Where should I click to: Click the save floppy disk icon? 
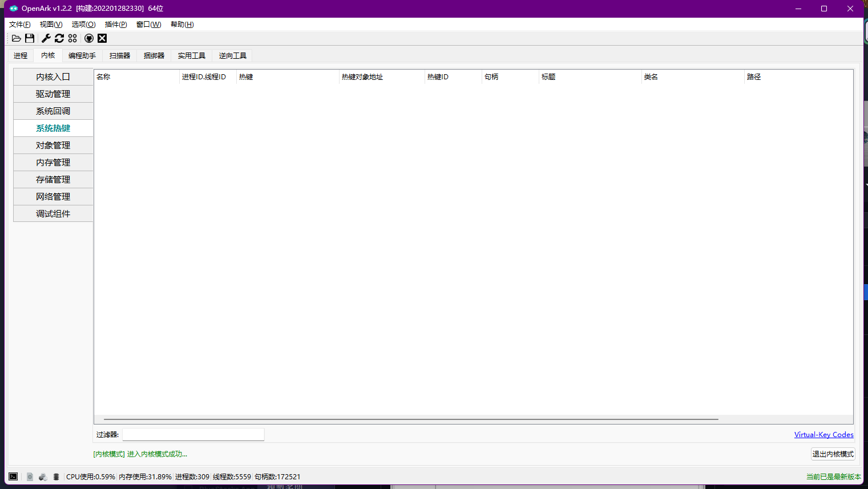(x=30, y=38)
